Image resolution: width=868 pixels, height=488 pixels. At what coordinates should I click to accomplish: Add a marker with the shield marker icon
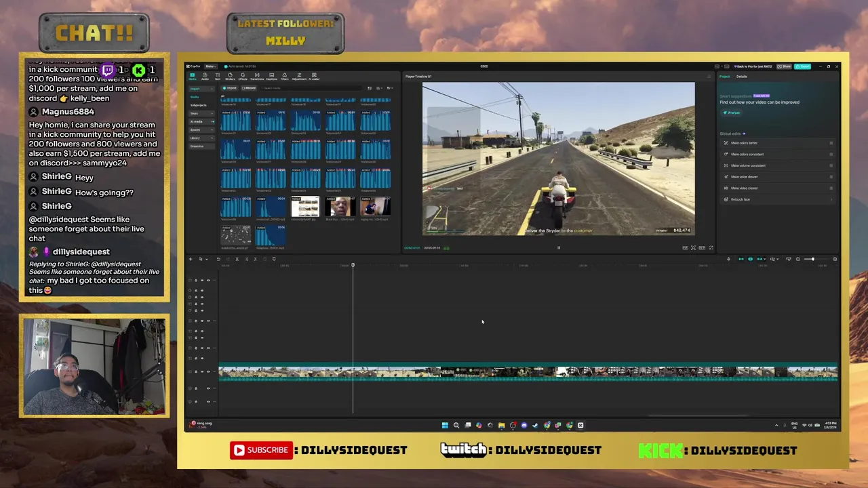point(274,259)
